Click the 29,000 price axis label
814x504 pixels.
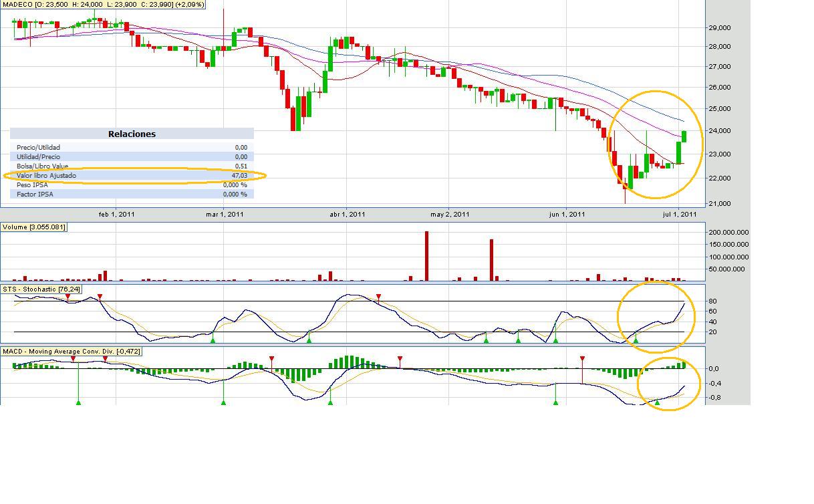pyautogui.click(x=719, y=28)
